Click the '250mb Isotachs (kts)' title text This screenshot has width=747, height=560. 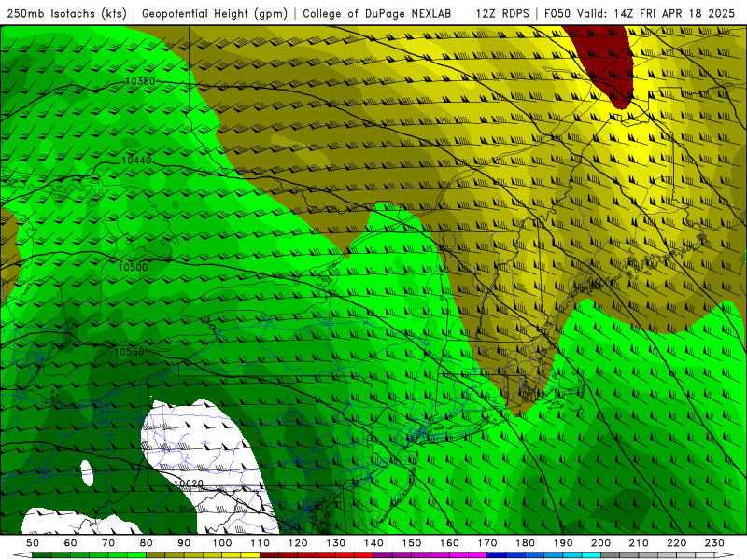[x=66, y=14]
